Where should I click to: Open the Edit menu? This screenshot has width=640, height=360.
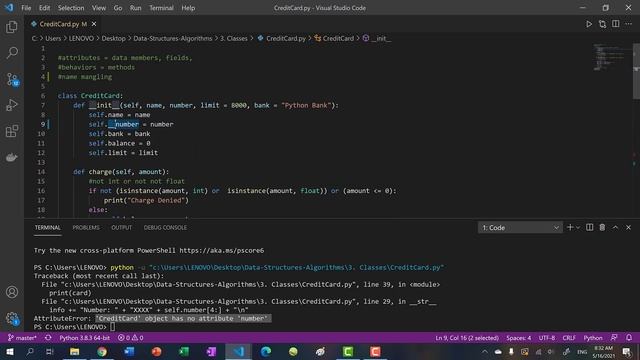tap(44, 8)
